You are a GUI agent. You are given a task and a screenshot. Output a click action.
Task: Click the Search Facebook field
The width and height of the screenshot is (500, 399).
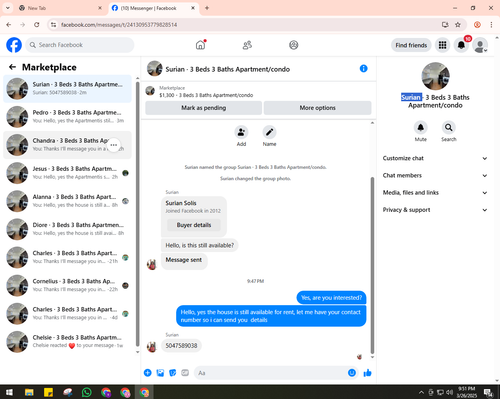pyautogui.click(x=80, y=45)
